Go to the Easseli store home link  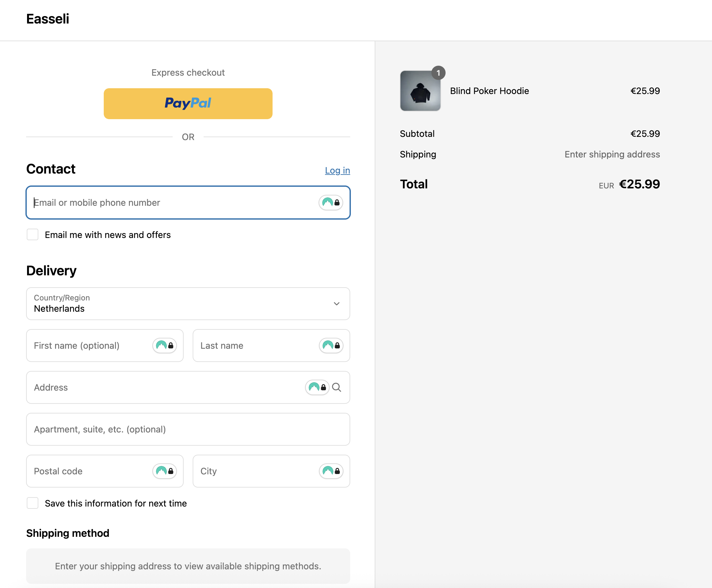coord(48,19)
